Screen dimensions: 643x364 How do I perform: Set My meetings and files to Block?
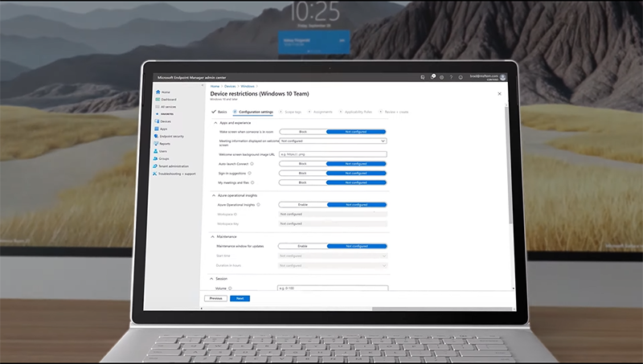coord(303,182)
